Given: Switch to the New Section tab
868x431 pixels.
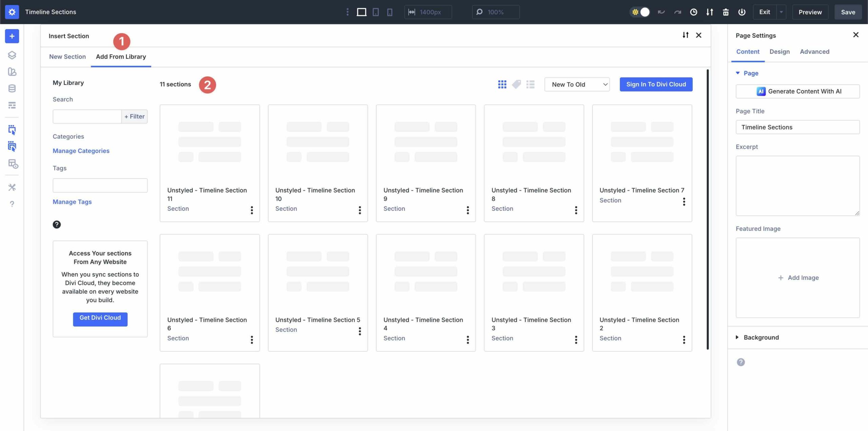Looking at the screenshot, I should (x=67, y=57).
